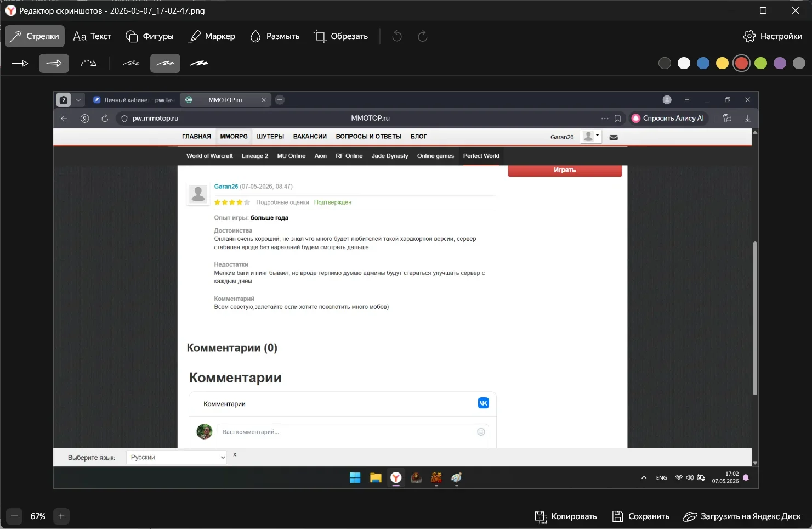Zoom out with the minus button
Screen dimensions: 812x529
pos(14,516)
